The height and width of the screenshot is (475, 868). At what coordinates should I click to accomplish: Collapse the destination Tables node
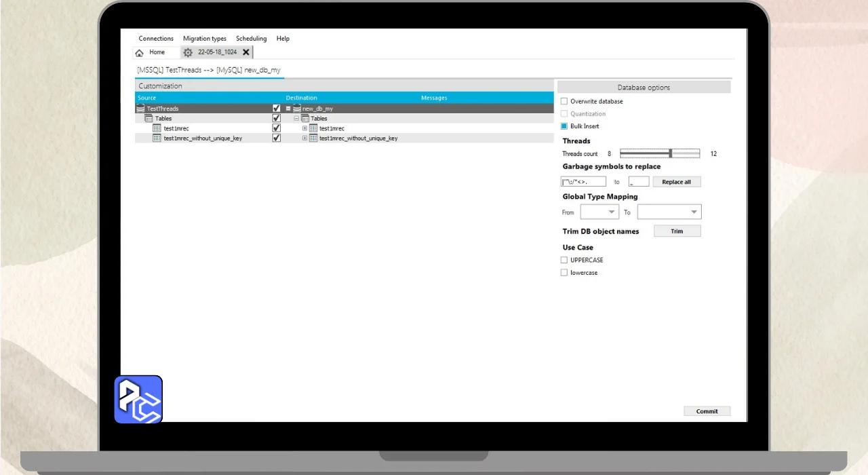point(296,118)
